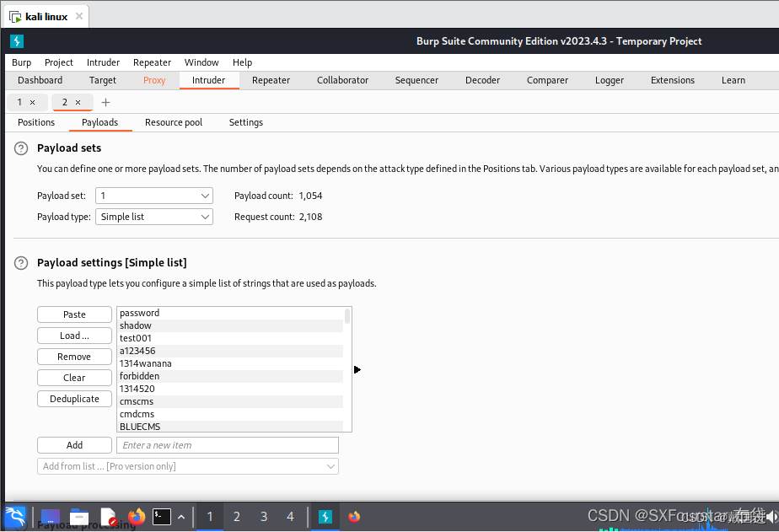Switch to workspace 4
This screenshot has width=779, height=532.
[290, 517]
